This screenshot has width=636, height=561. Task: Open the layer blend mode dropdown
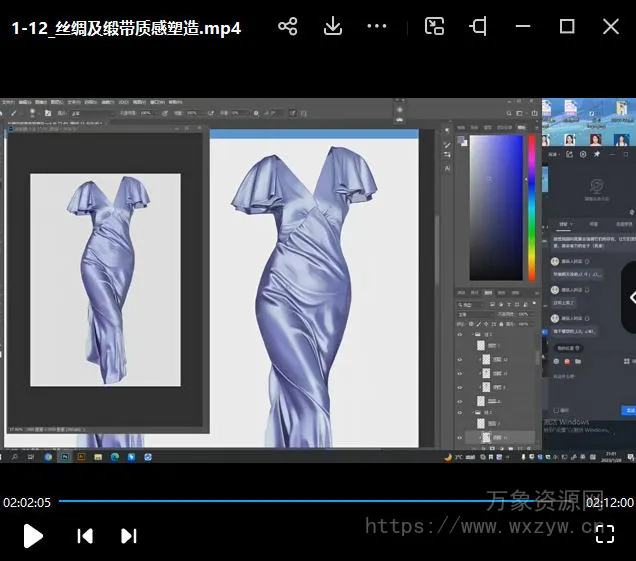point(476,313)
